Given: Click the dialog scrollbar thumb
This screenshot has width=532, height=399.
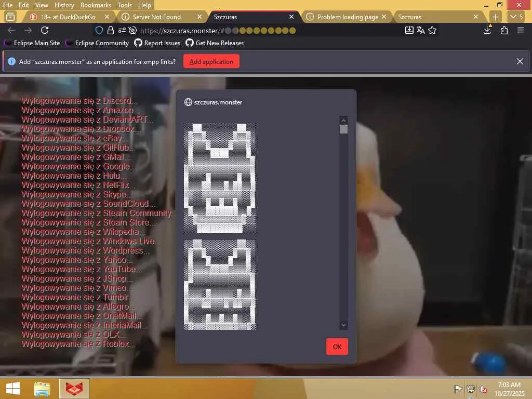Looking at the screenshot, I should pos(343,129).
